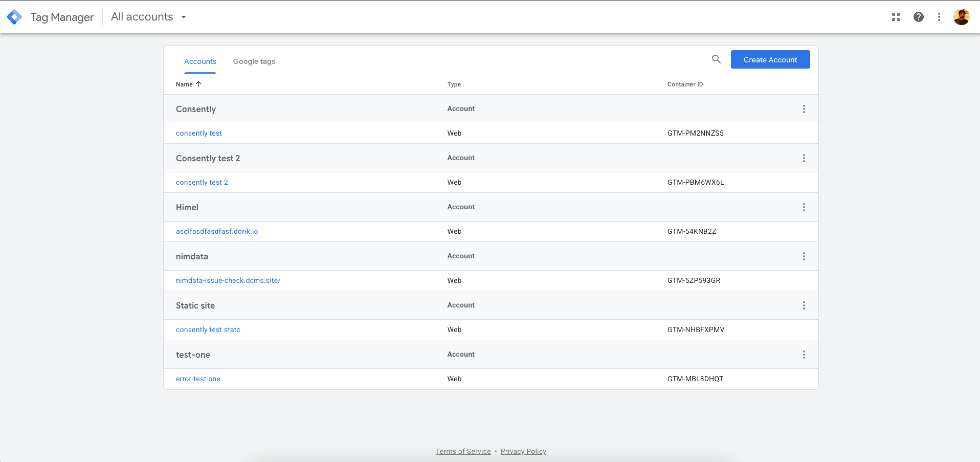
Task: Toggle sort arrow next to Name
Action: point(199,84)
